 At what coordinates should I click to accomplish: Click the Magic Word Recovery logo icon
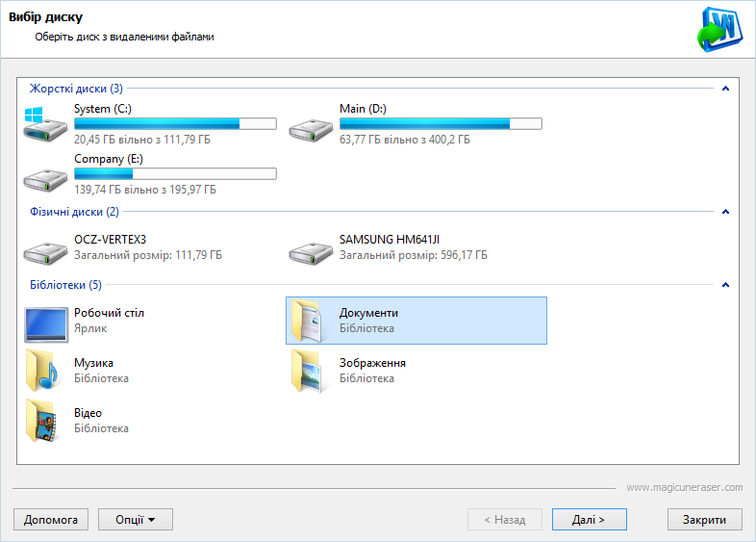coord(719,29)
